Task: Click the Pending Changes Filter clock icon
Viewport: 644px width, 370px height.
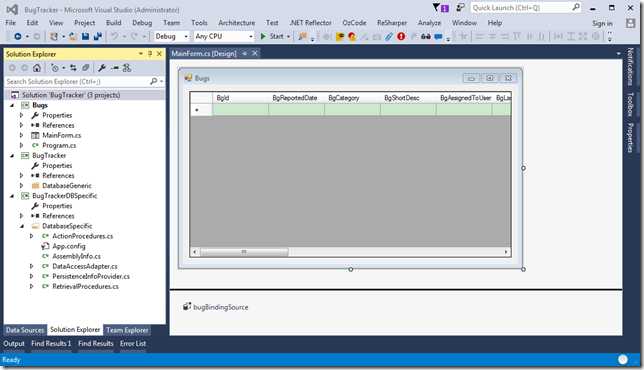Action: coord(54,68)
